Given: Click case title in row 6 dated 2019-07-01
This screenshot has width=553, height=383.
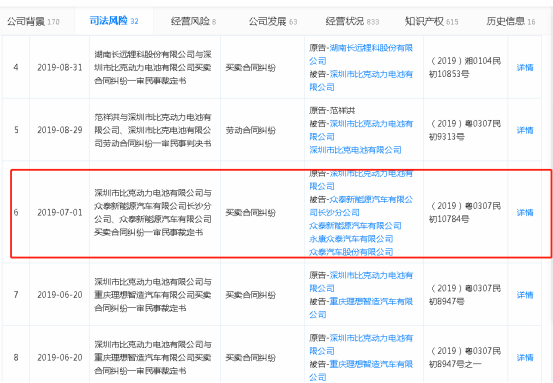Looking at the screenshot, I should [x=153, y=212].
